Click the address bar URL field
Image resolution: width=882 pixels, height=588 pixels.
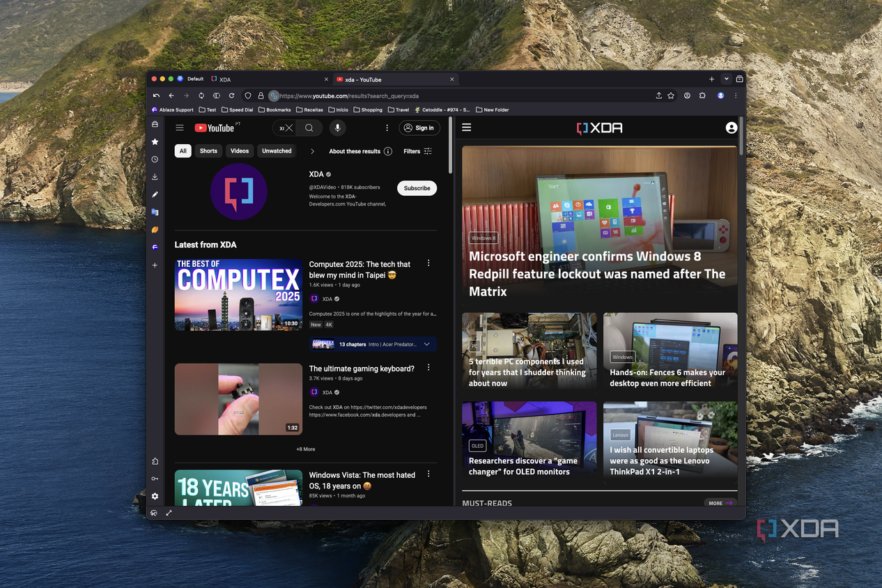460,95
